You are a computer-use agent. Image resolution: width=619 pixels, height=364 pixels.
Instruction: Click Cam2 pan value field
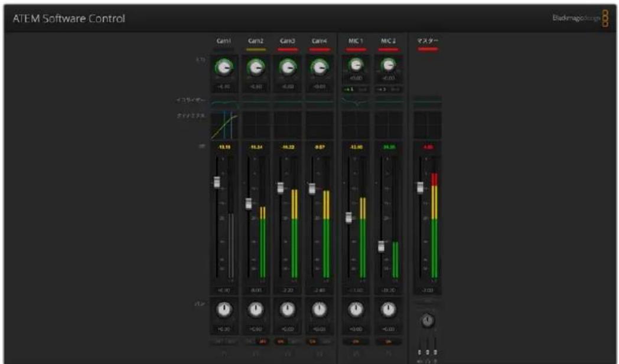256,329
